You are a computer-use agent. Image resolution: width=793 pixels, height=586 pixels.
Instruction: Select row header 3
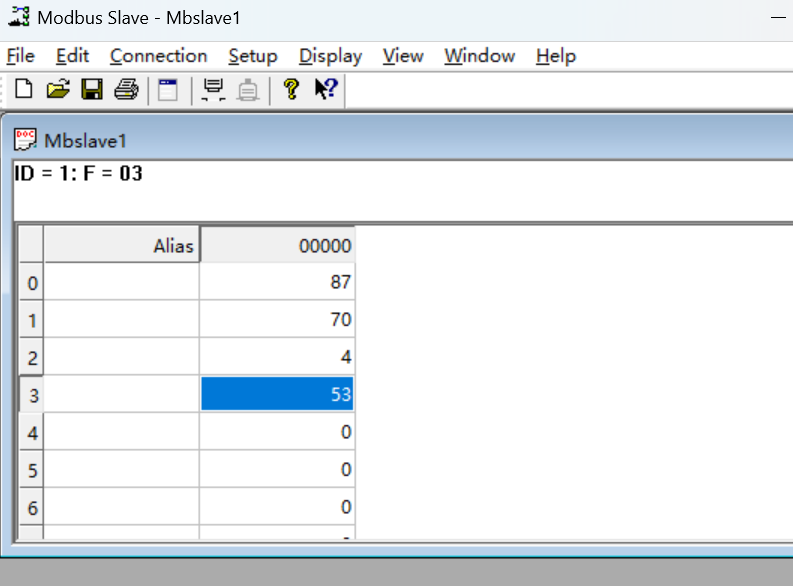pos(31,394)
